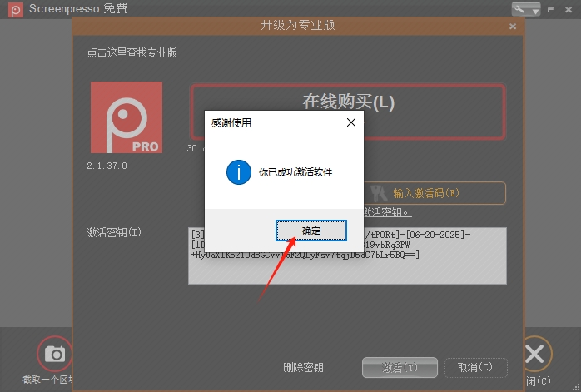Close the 感谢使用 message box
Viewport: 581px width, 392px height.
click(350, 122)
